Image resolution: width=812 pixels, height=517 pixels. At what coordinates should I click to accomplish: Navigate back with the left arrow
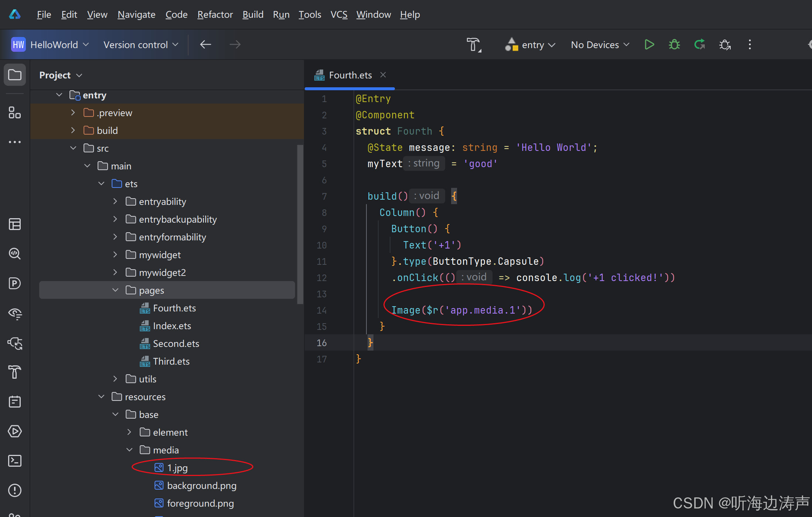206,45
